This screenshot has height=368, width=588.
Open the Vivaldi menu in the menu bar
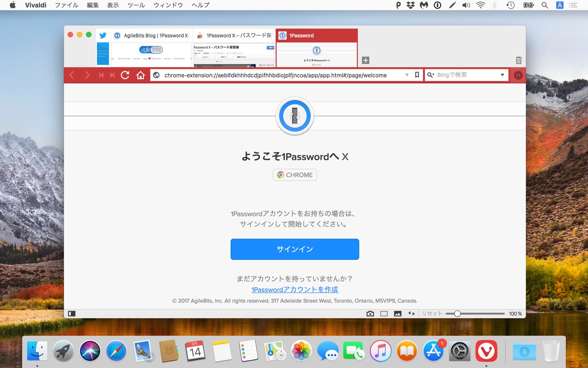(35, 5)
